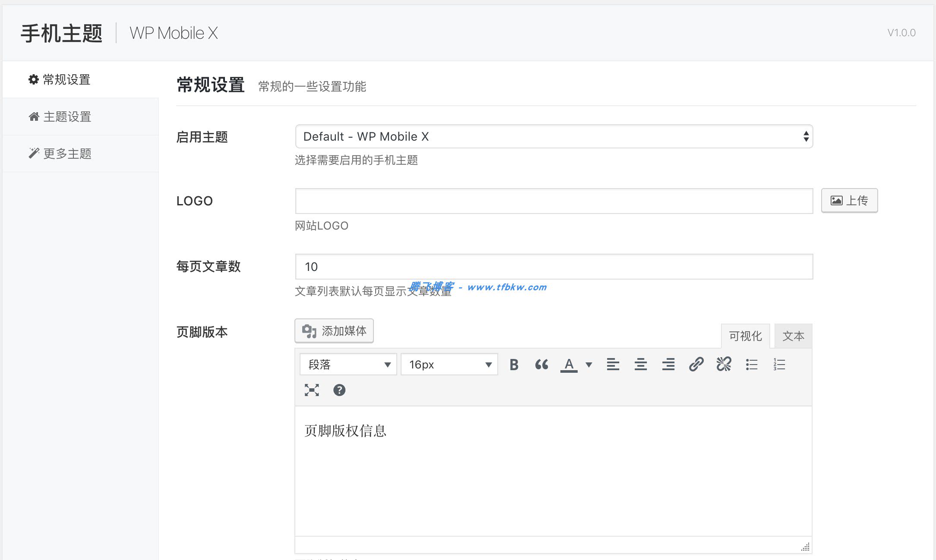Create a numbered list
The image size is (936, 560).
click(779, 365)
